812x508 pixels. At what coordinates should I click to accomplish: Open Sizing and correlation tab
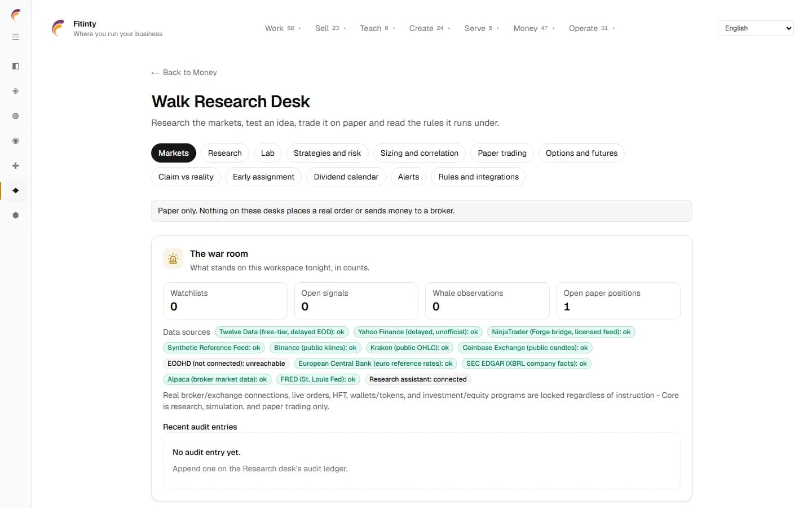[x=420, y=153]
